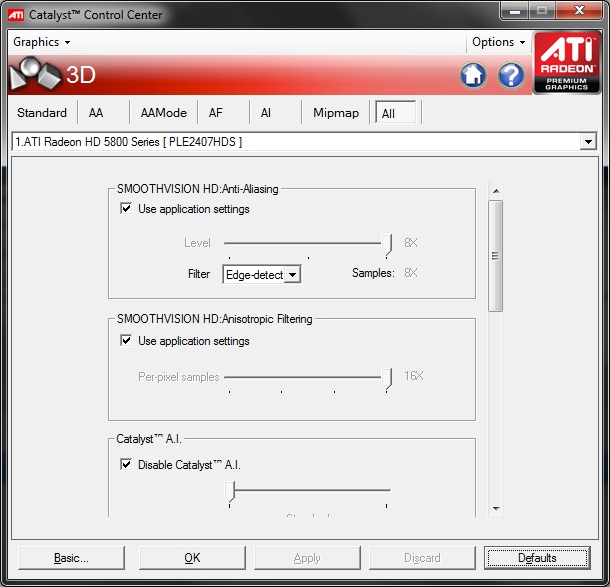Screen dimensions: 610x587
Task: Click the Discard button
Action: (x=422, y=558)
